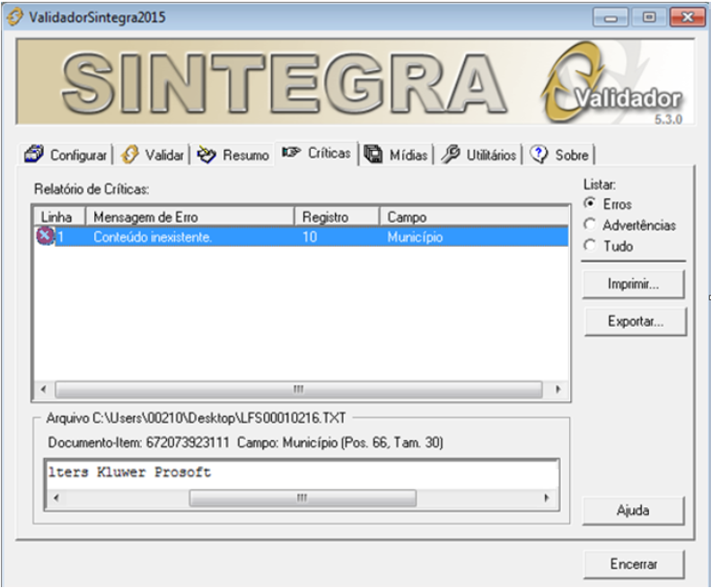
Task: Open Ajuda help button
Action: coord(633,511)
